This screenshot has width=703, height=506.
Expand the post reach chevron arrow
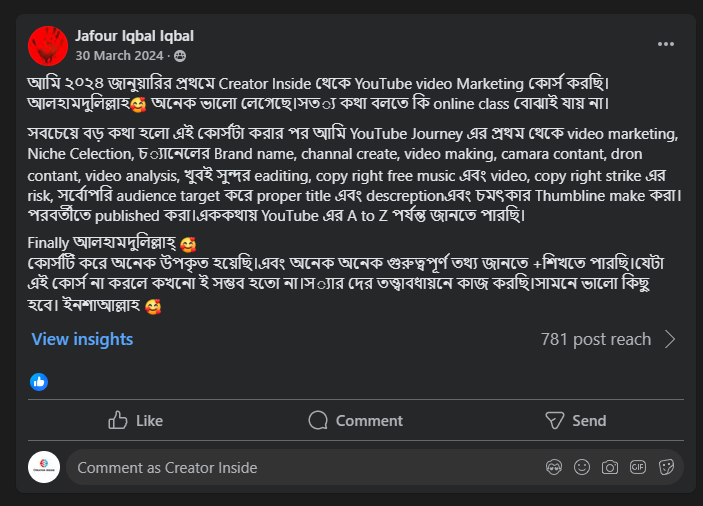pyautogui.click(x=670, y=339)
